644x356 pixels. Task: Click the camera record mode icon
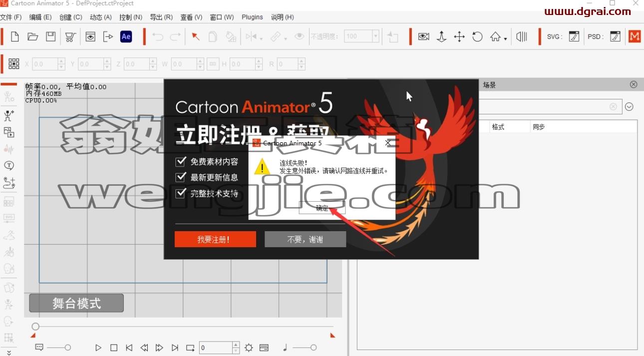coord(424,36)
